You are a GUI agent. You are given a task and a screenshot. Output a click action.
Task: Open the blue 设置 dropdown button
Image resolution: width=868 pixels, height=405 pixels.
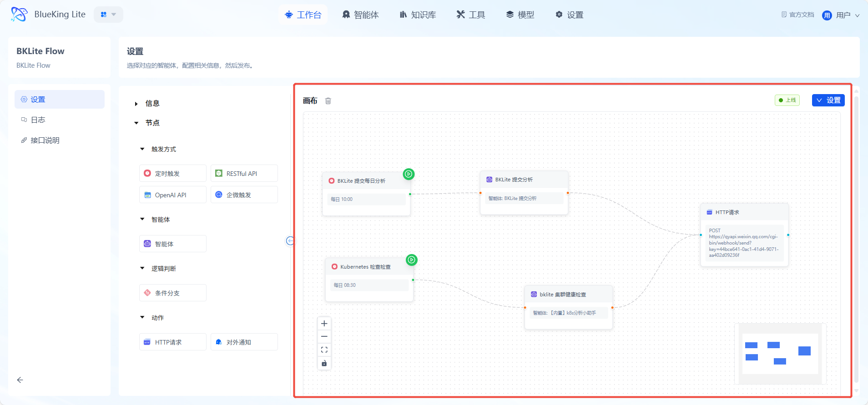[x=828, y=100]
